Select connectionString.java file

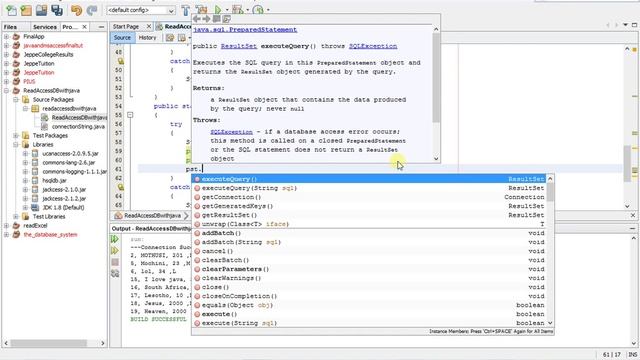(78, 127)
